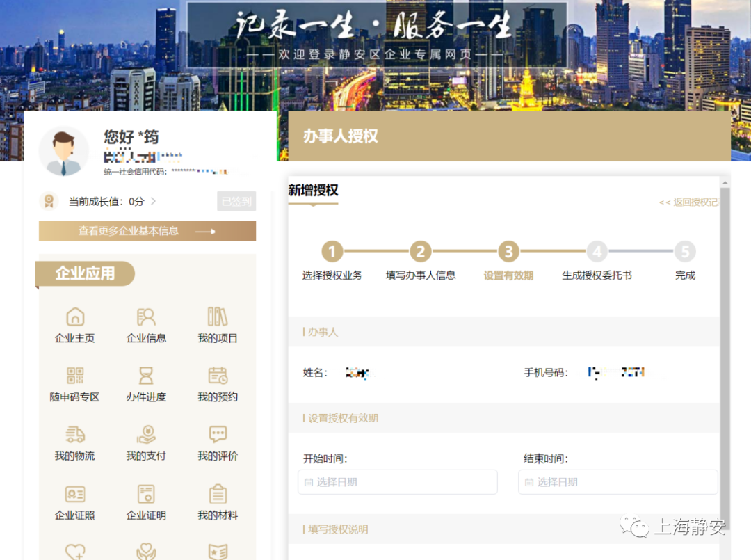Click 查看更多企业基本信息 button
Viewport: 751px width, 560px height.
coord(147,232)
